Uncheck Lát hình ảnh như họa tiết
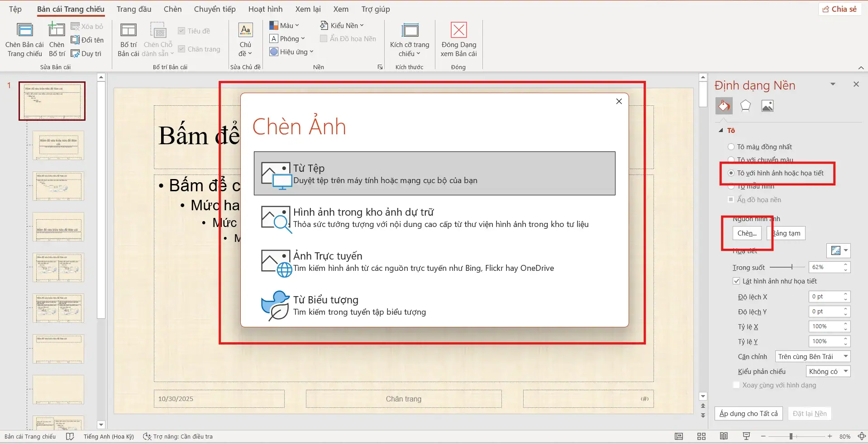868x444 pixels. coord(736,281)
